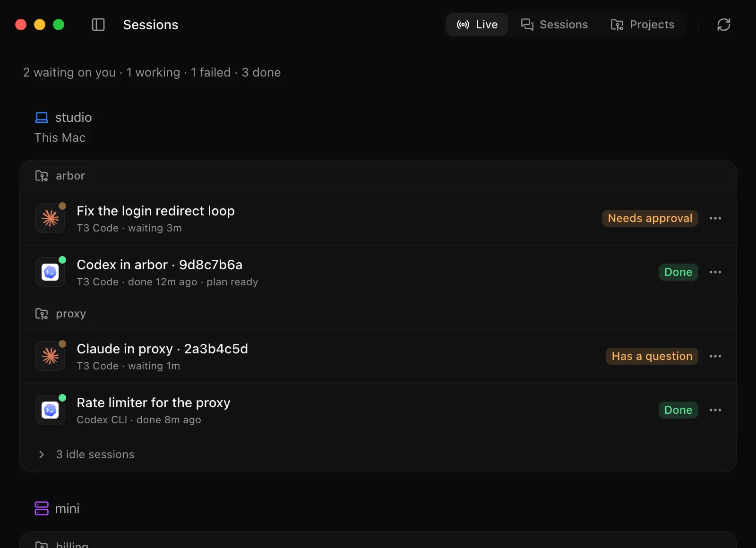The image size is (756, 548).
Task: Click the Claude icon on the proxy session
Action: click(50, 356)
